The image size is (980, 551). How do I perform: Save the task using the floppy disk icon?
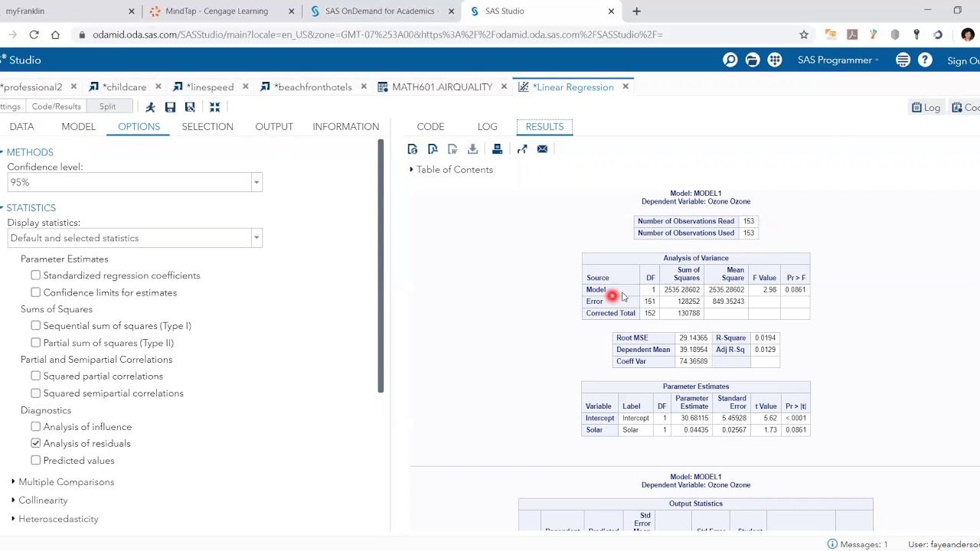tap(170, 107)
